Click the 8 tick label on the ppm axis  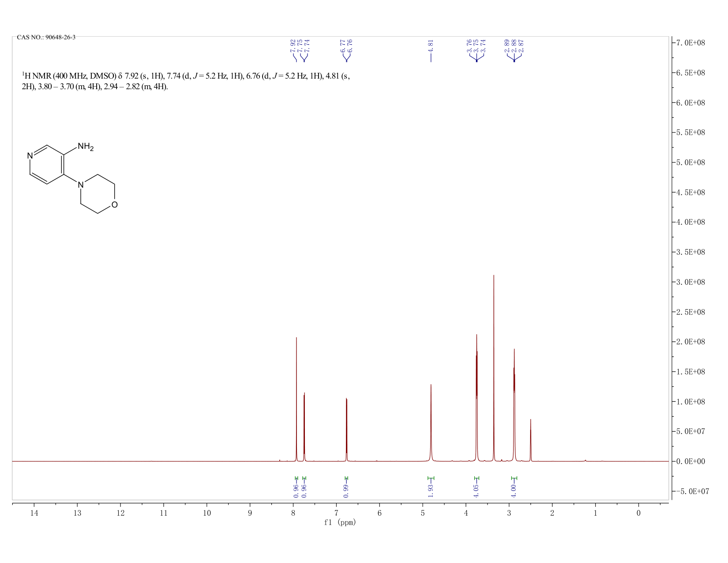coord(293,513)
